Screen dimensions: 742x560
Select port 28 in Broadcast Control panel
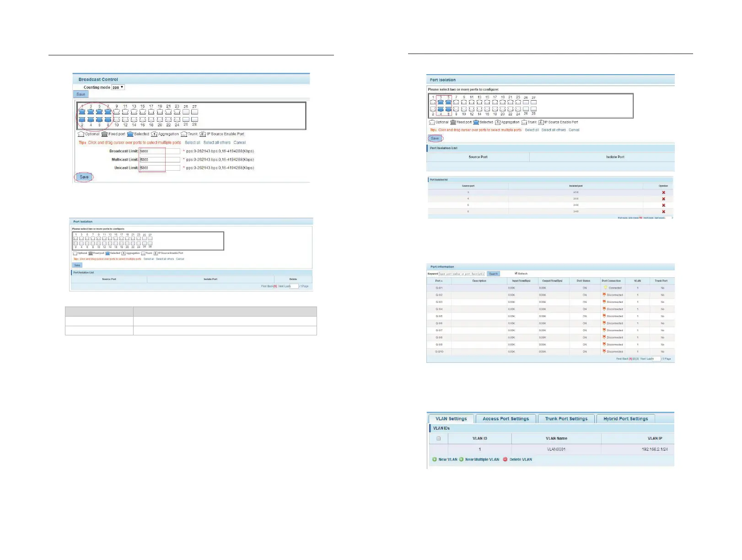coord(194,119)
